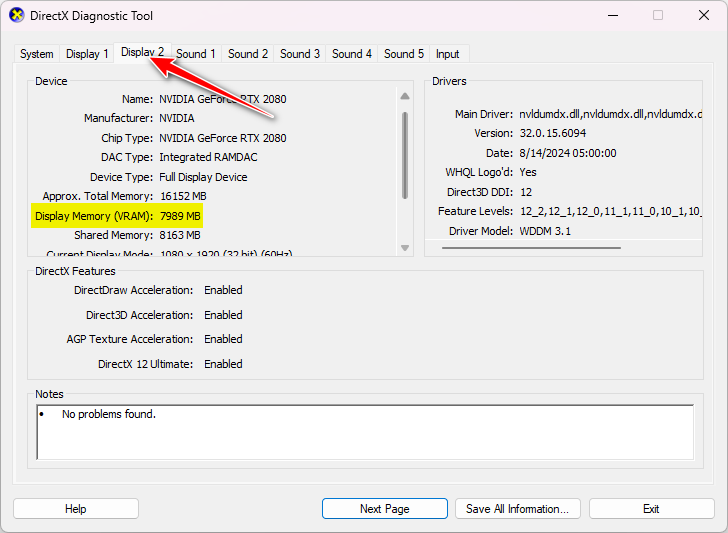Click the Device list vertical scrollbar thumb
This screenshot has width=728, height=533.
coord(405,155)
